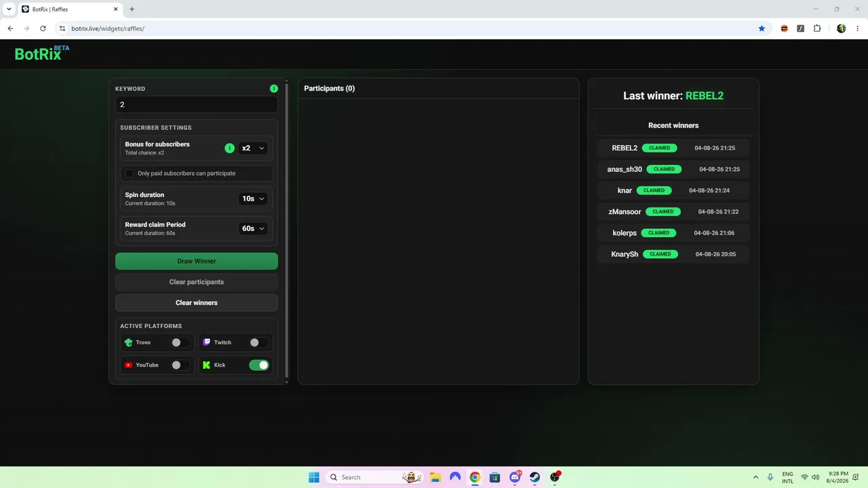Viewport: 868px width, 488px height.
Task: Click the Recent winners heading
Action: 673,125
